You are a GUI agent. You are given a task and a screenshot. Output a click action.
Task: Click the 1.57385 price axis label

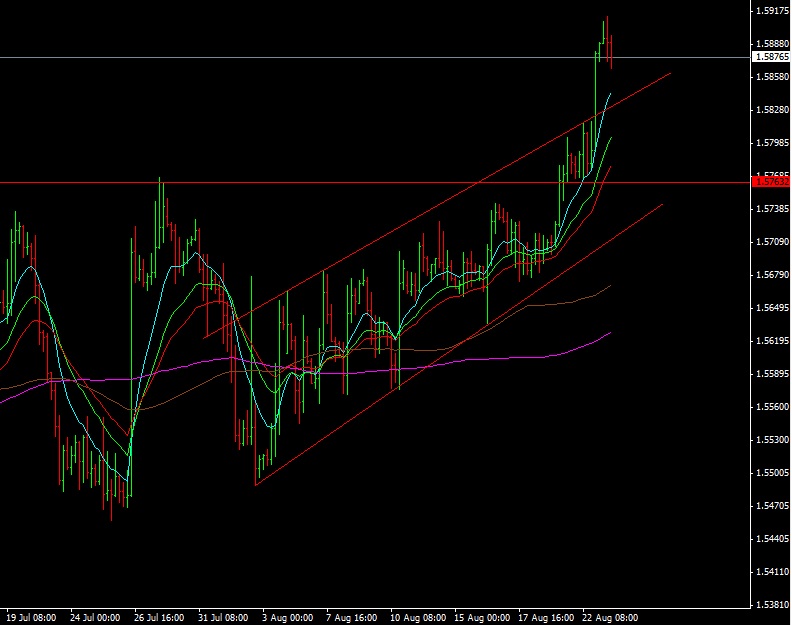pyautogui.click(x=772, y=209)
